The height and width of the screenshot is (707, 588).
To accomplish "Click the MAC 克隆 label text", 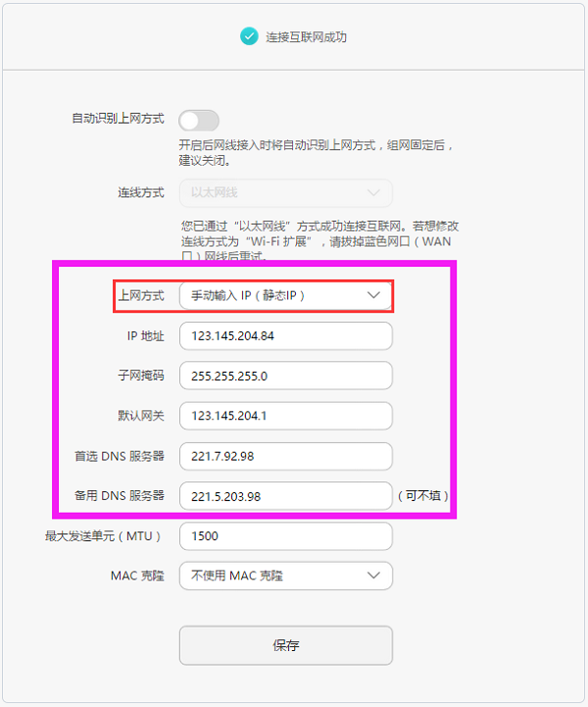I will point(137,576).
